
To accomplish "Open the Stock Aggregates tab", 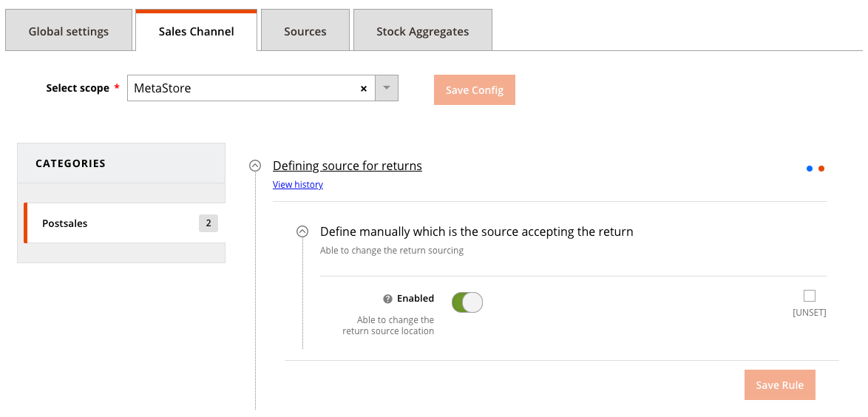I will pyautogui.click(x=422, y=30).
